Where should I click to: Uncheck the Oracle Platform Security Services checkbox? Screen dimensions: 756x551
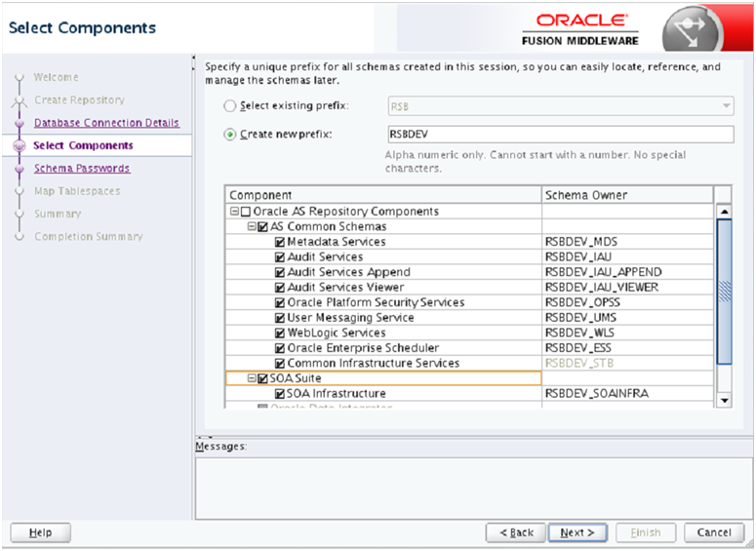click(280, 302)
